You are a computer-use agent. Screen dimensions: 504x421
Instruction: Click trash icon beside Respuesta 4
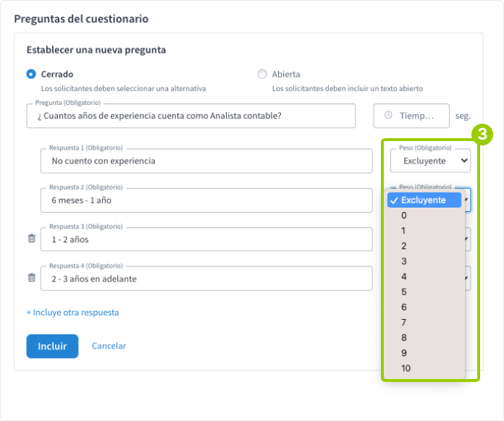point(31,278)
